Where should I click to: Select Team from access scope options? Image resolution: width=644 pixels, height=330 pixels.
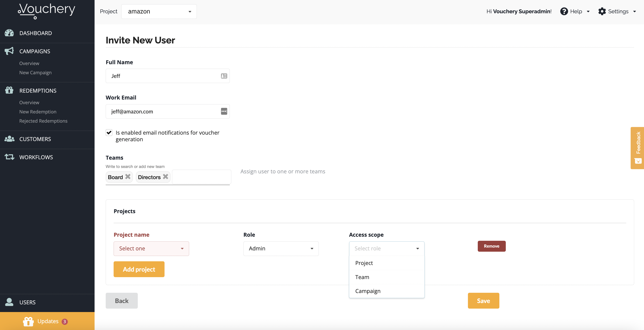pyautogui.click(x=362, y=277)
